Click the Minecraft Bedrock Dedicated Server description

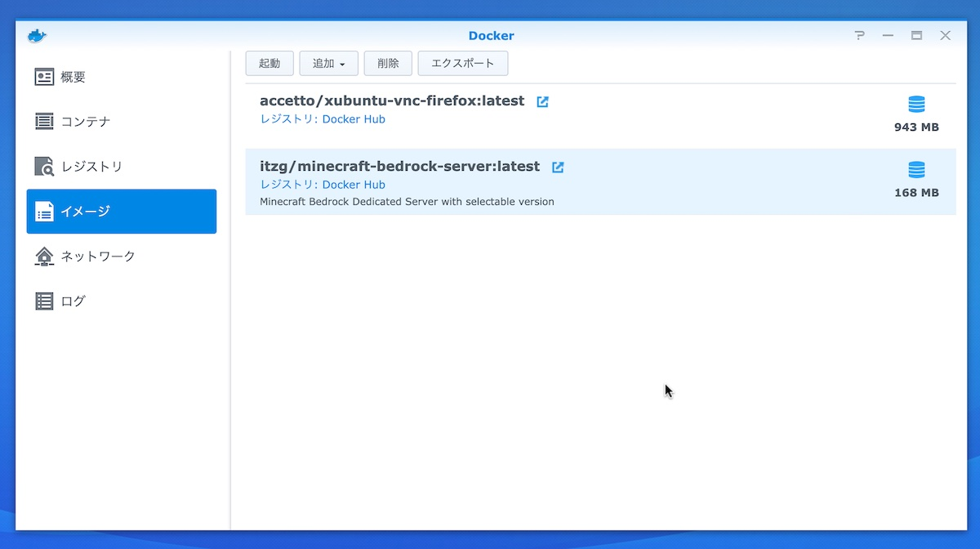click(x=407, y=202)
